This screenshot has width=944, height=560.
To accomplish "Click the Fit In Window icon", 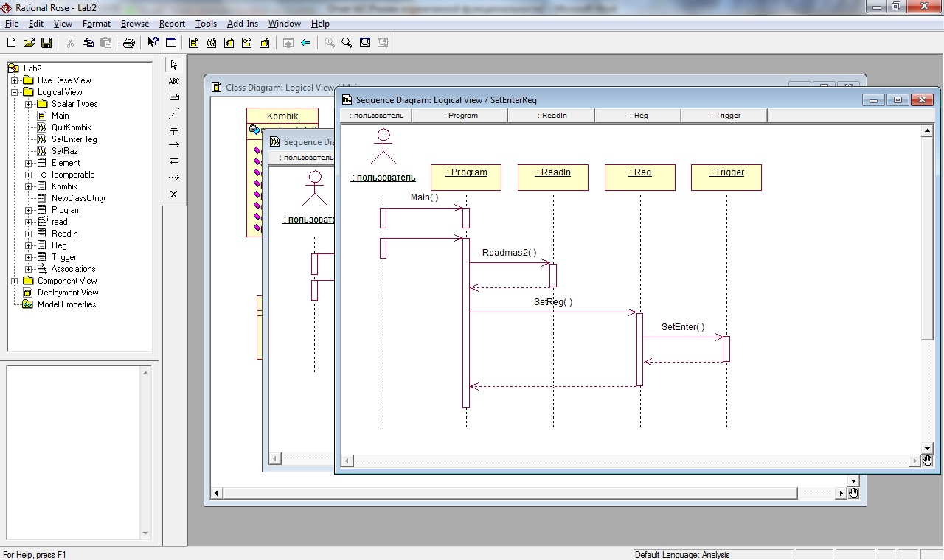I will pos(365,43).
